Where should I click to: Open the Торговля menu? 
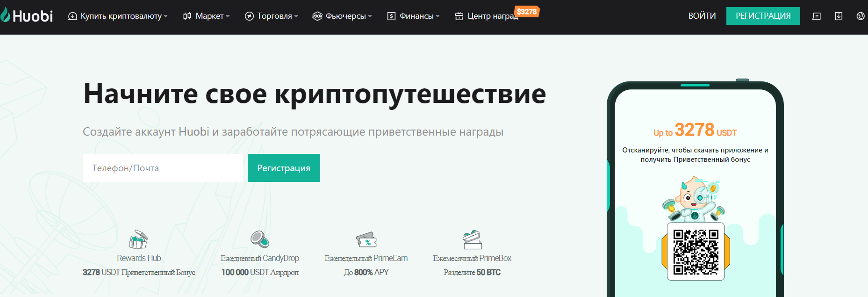click(x=274, y=16)
